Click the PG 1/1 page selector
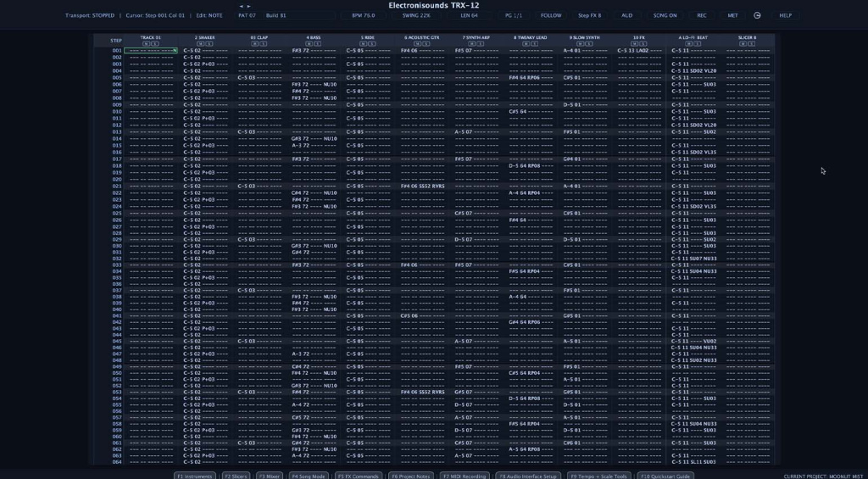 tap(514, 15)
